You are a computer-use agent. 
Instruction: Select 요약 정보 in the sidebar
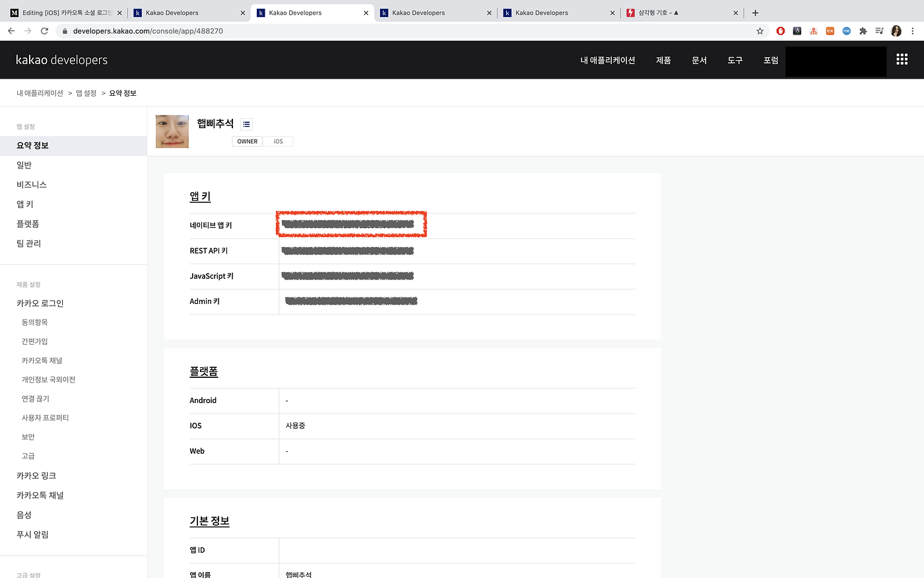tap(73, 145)
